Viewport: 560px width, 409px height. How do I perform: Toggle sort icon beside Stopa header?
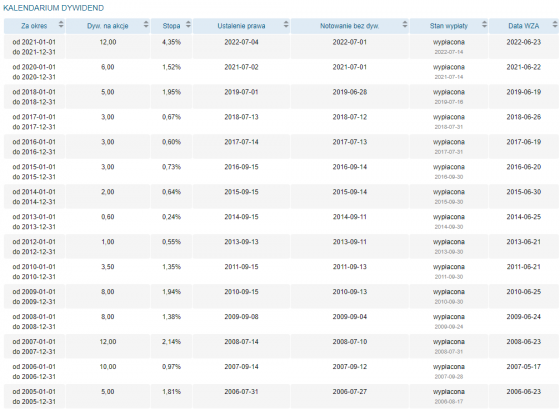tap(188, 24)
